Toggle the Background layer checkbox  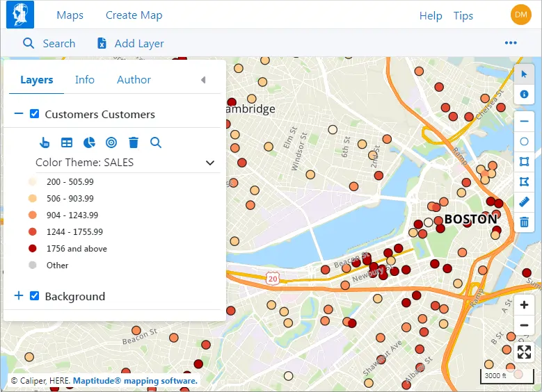coord(34,296)
